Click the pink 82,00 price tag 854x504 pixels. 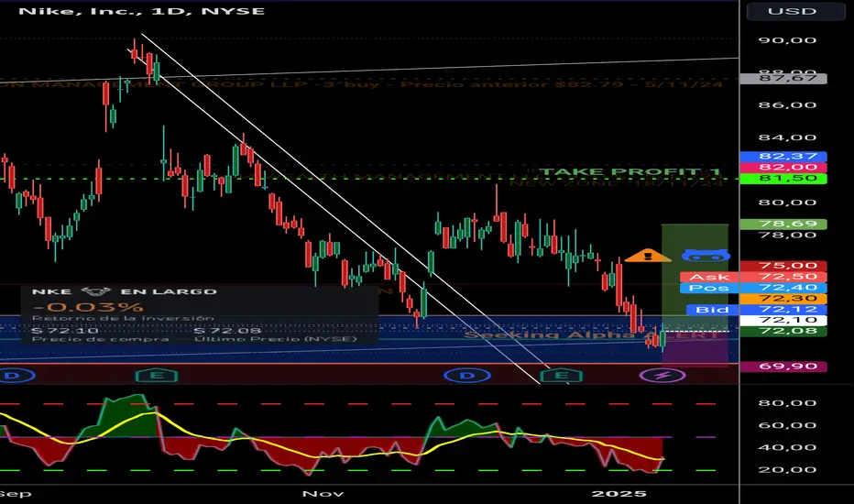click(783, 168)
